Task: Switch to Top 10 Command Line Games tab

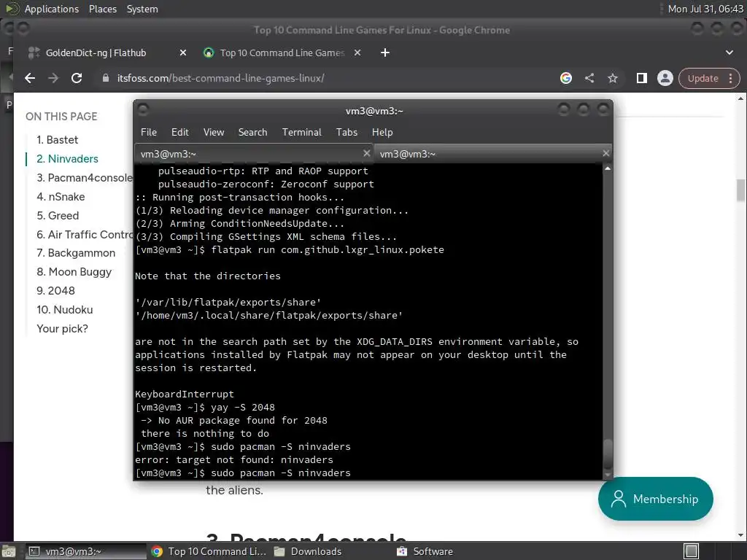Action: (x=281, y=52)
